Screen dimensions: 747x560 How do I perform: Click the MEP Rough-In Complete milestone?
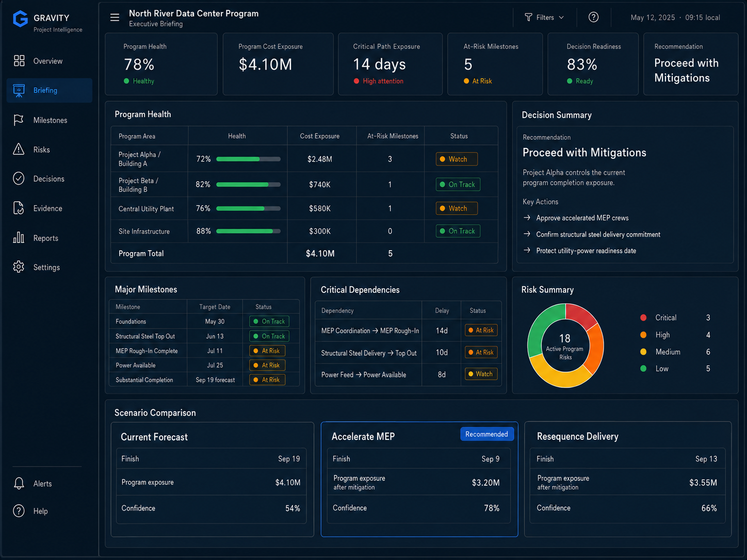[147, 351]
